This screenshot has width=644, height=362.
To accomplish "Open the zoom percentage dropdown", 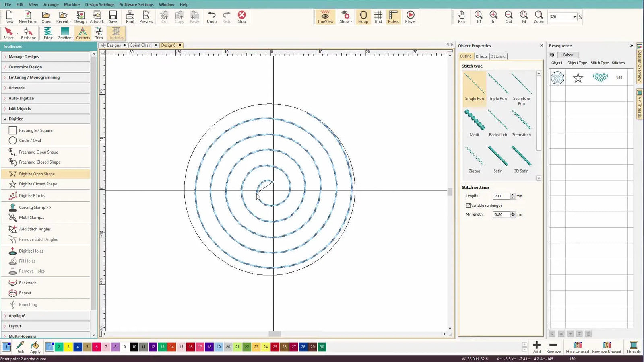I will 574,17.
